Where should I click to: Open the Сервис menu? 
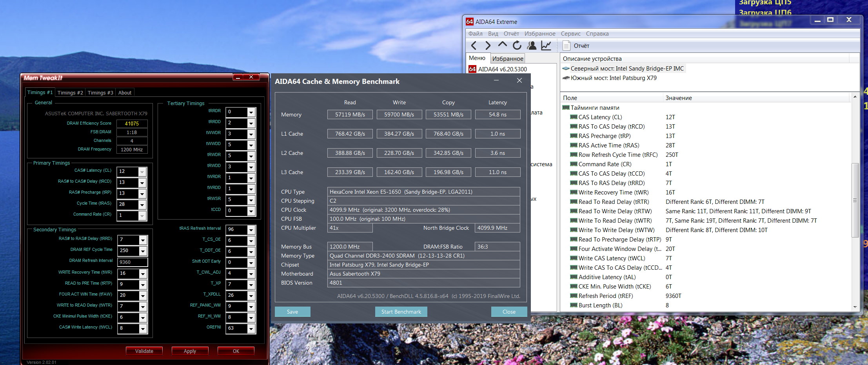point(571,34)
